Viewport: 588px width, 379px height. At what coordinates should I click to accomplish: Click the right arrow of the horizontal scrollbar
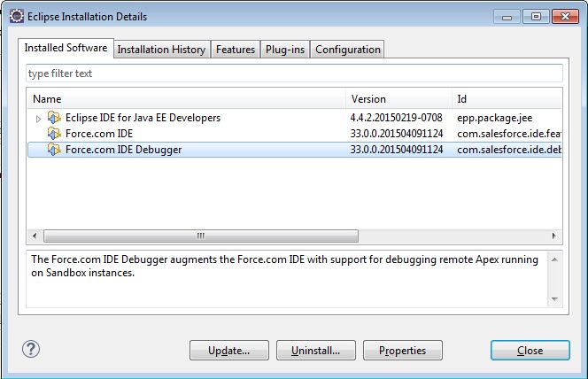click(x=553, y=236)
